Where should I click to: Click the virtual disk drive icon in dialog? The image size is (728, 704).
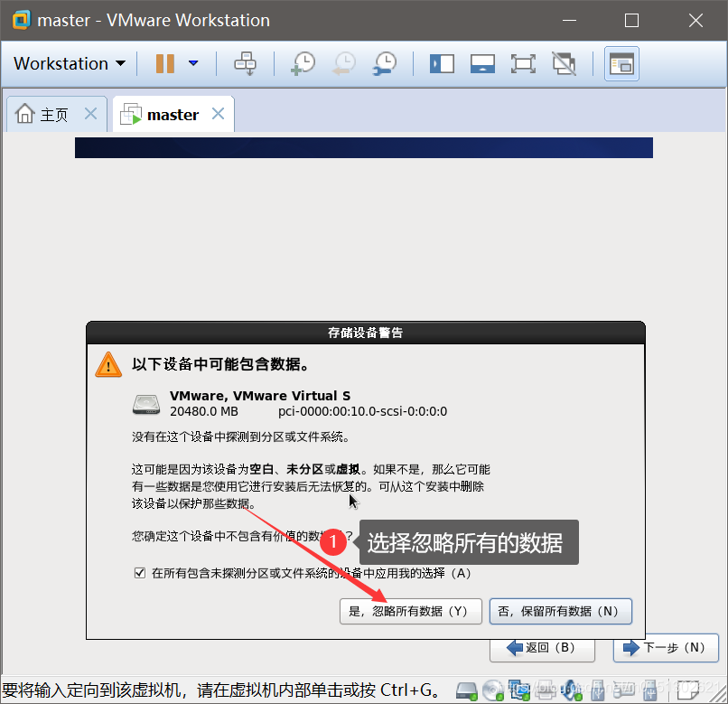pos(146,404)
